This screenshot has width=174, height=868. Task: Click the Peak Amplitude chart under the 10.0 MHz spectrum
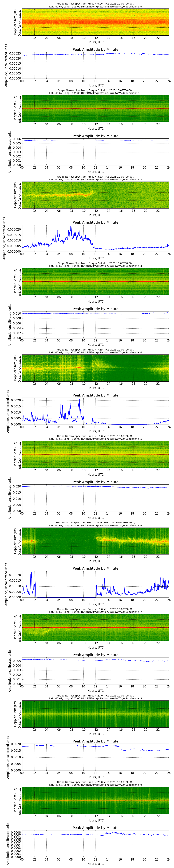pyautogui.click(x=95, y=498)
